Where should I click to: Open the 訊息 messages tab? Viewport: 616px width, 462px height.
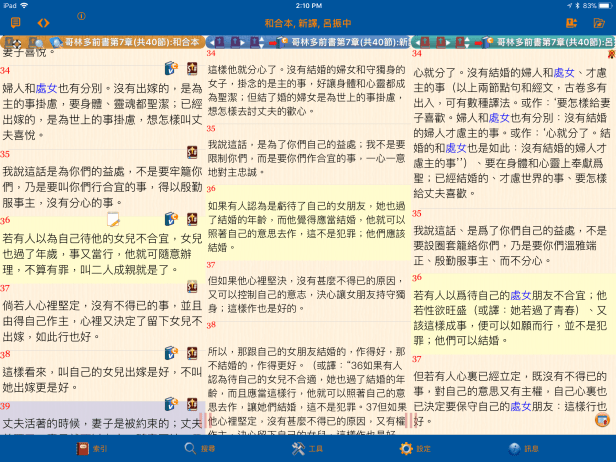pyautogui.click(x=522, y=449)
